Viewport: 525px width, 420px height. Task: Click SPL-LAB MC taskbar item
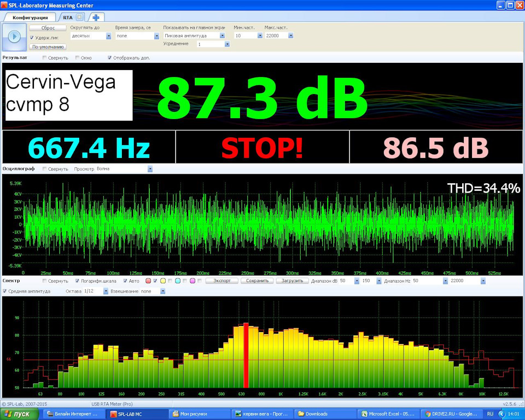pos(137,414)
